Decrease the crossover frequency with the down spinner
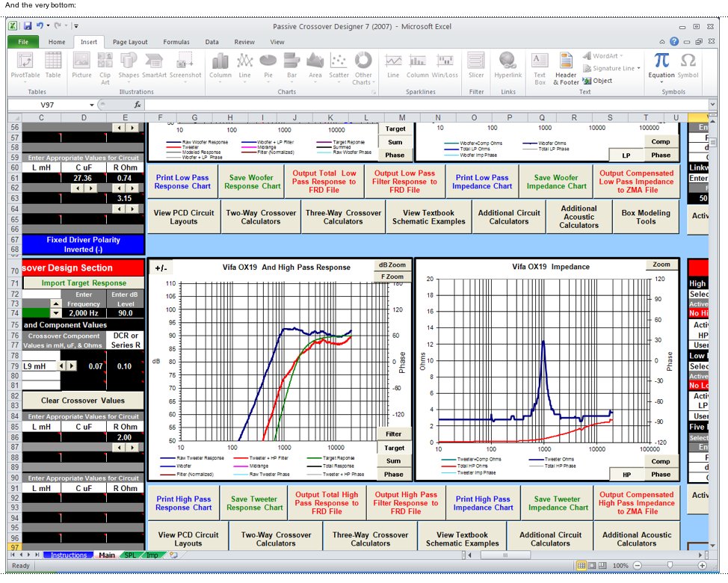The width and height of the screenshot is (728, 583). [x=56, y=313]
